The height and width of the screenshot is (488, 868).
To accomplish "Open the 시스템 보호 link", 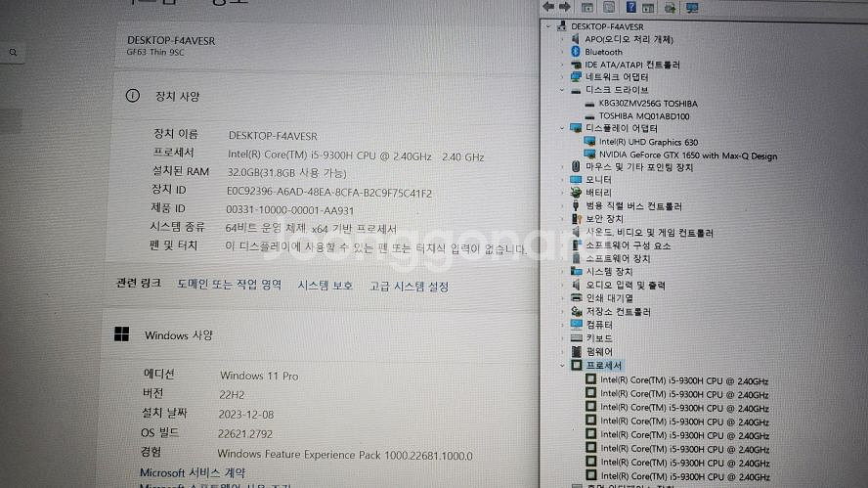I will pos(325,286).
